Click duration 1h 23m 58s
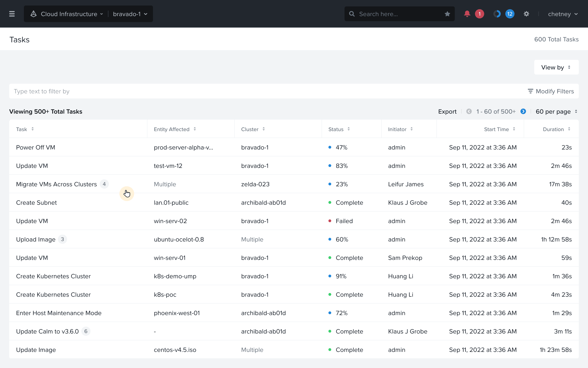588x368 pixels. tap(555, 350)
